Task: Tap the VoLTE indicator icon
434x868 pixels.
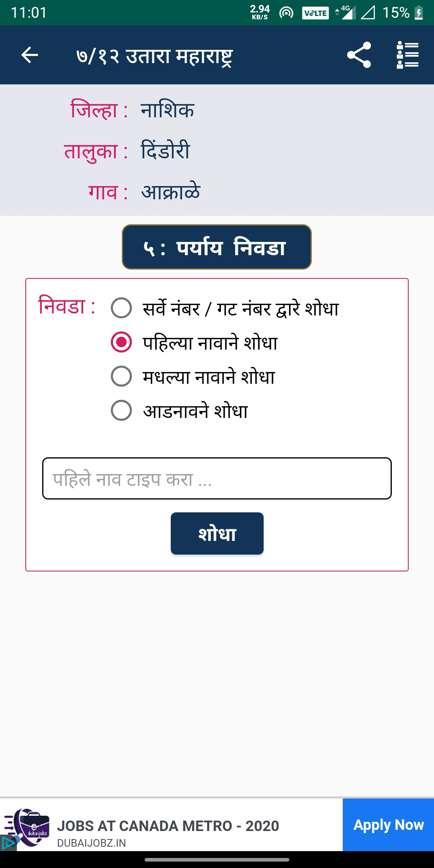Action: (315, 13)
